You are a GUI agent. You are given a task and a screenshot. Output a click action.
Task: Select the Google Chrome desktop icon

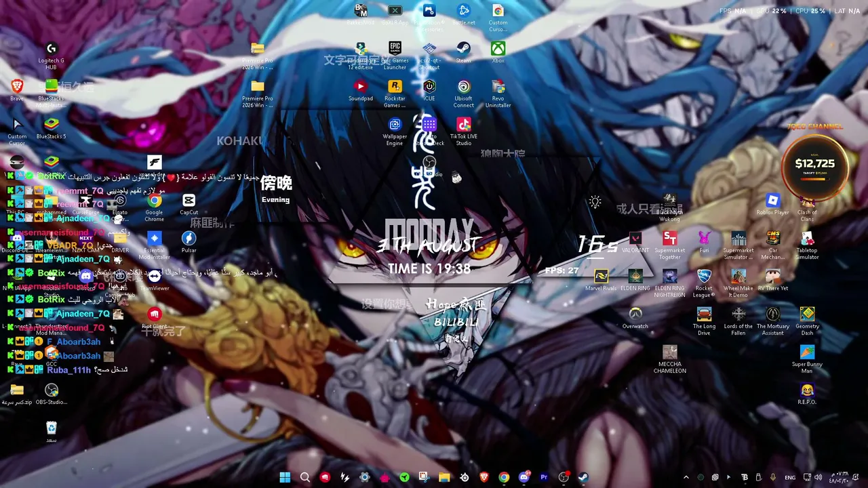click(154, 207)
